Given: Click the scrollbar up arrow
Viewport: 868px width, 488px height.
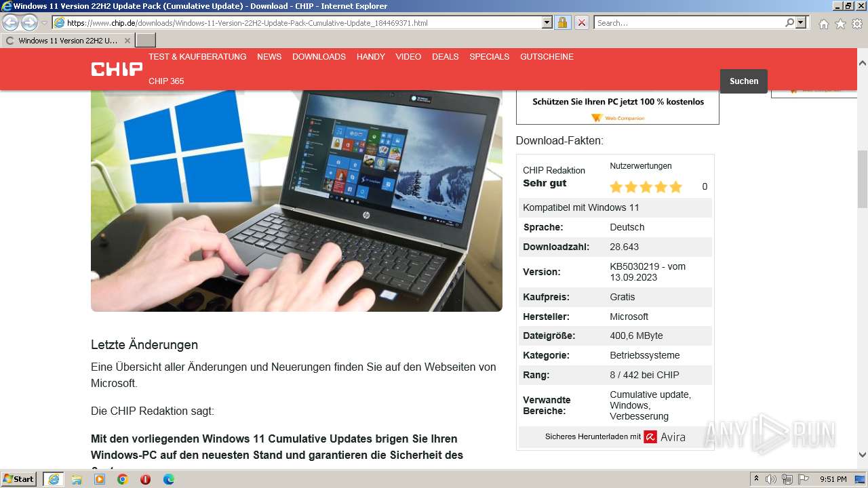Looking at the screenshot, I should point(863,62).
